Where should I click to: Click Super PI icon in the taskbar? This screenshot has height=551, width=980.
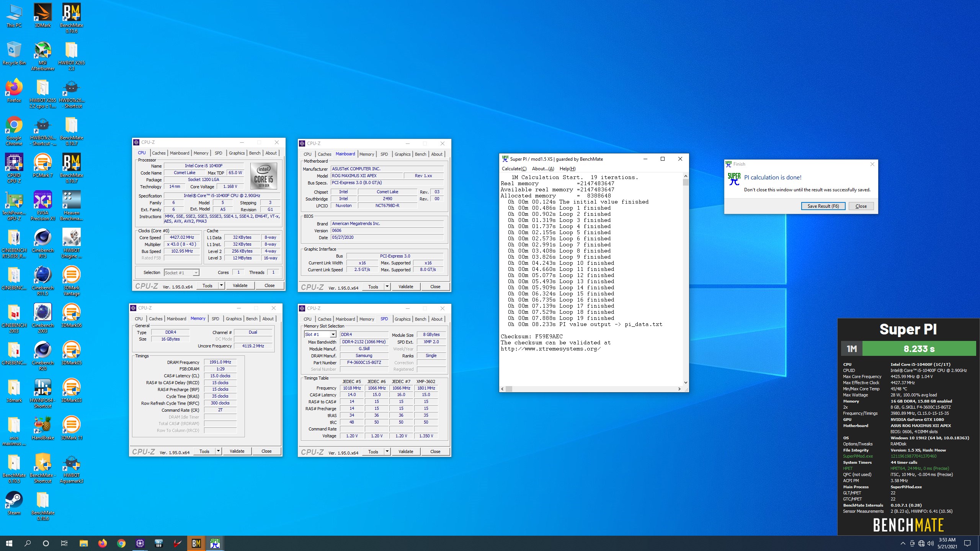click(x=215, y=543)
